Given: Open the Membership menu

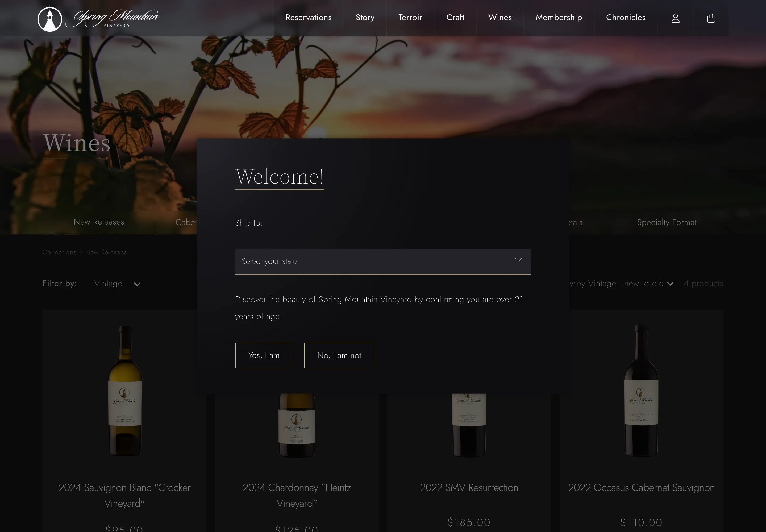Looking at the screenshot, I should pyautogui.click(x=559, y=18).
